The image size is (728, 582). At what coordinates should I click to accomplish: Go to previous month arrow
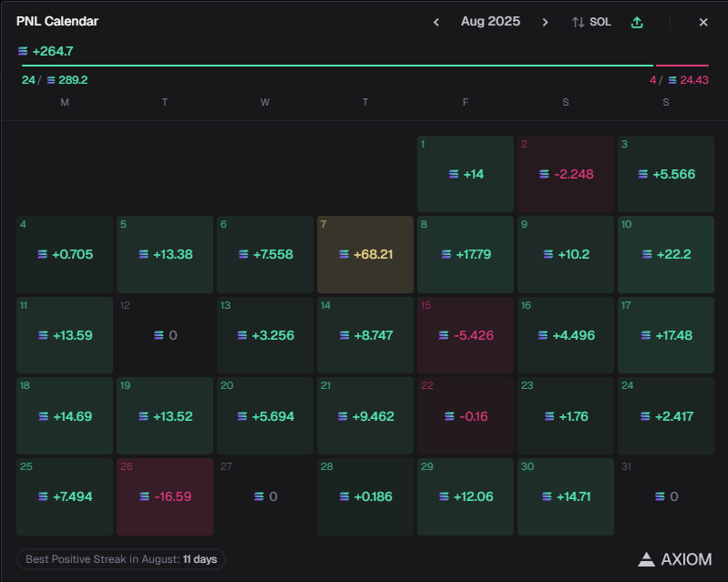pos(436,22)
